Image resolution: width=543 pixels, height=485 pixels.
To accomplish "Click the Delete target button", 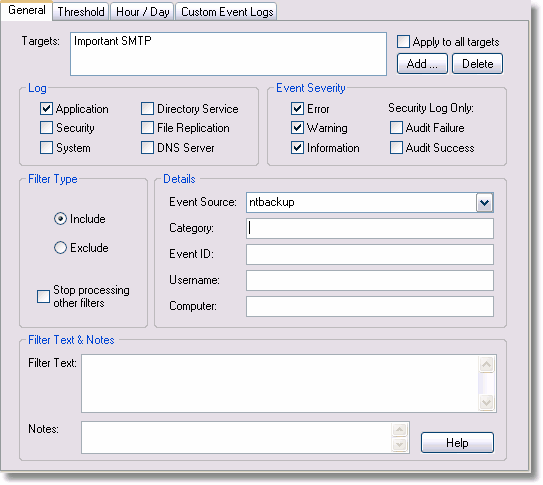I will click(478, 64).
